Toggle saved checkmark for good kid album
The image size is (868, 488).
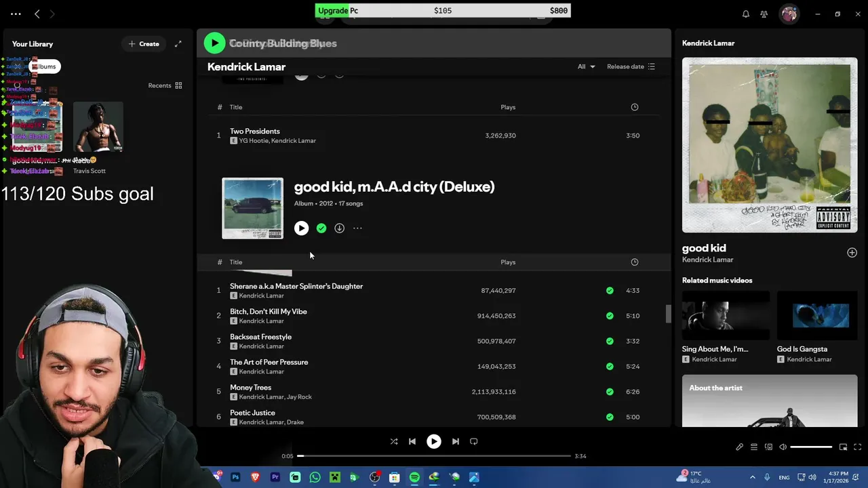[x=321, y=228]
